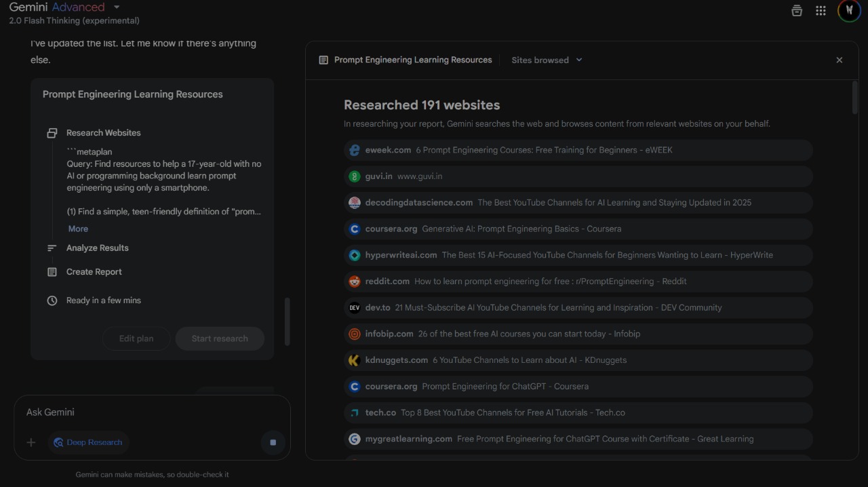Click the Gems/archive icon in header
Screen dimensions: 868x487
pos(797,11)
